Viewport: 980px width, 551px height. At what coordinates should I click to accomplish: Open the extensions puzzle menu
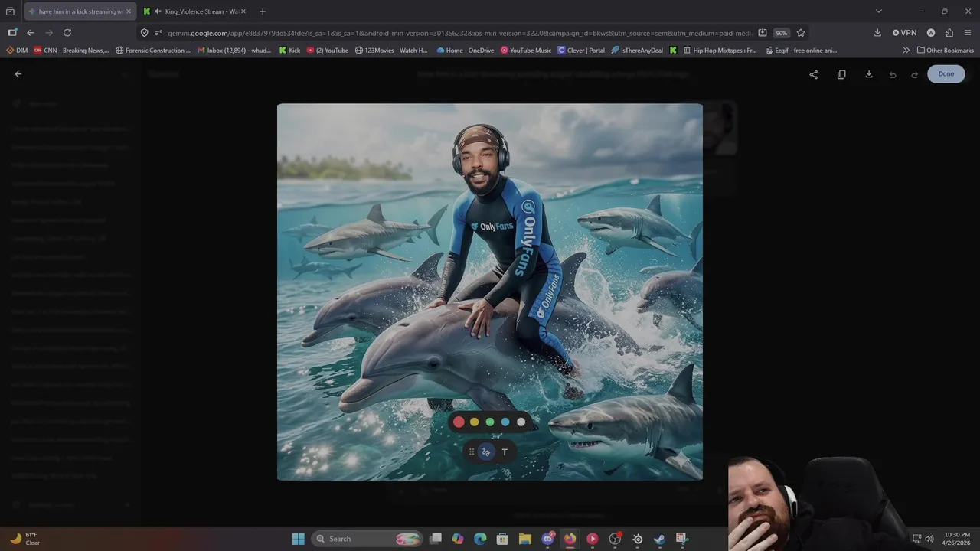point(949,33)
